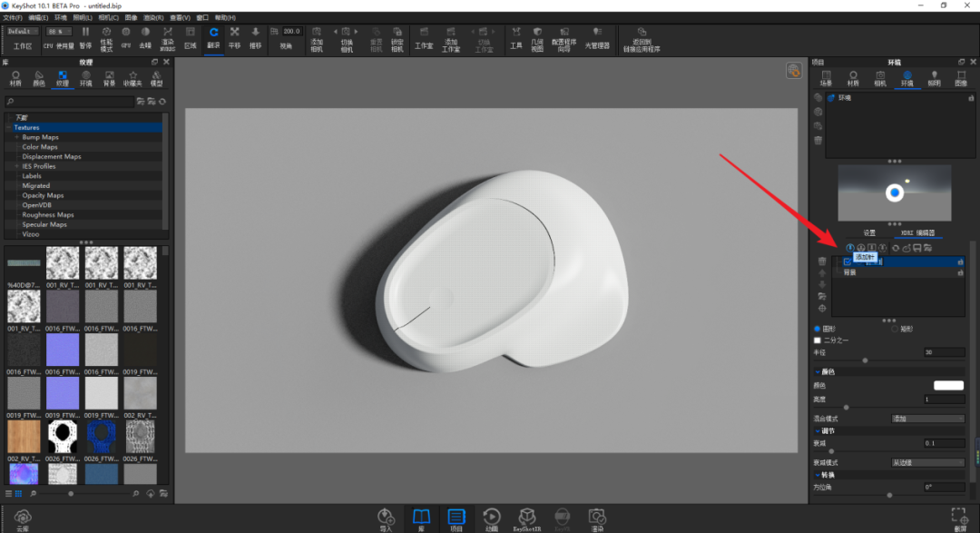Switch to the 设置 (settings) tab
Screen dimensions: 980x533
pyautogui.click(x=869, y=232)
